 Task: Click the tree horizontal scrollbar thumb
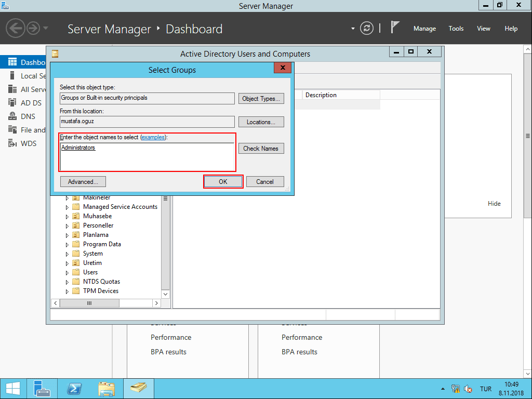(89, 303)
